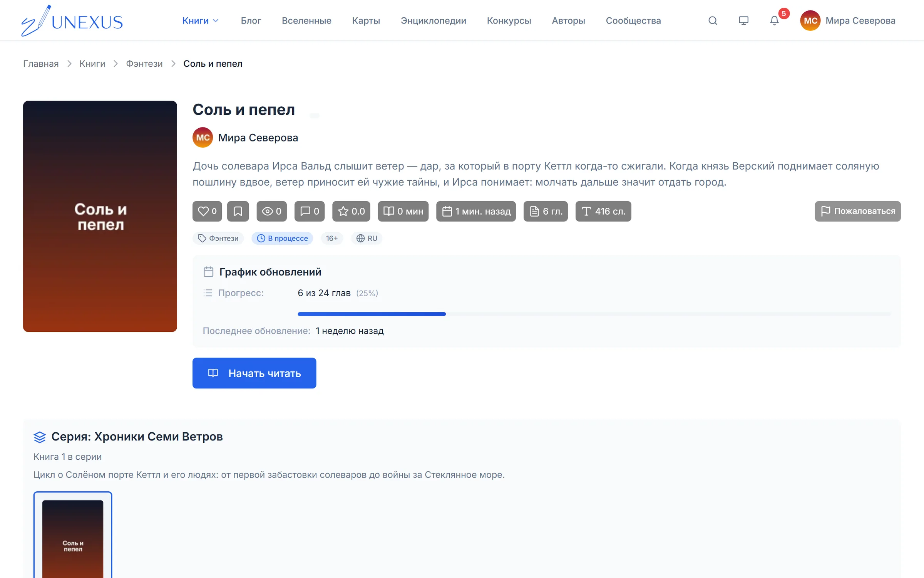Click the Книги breadcrumb link
The height and width of the screenshot is (578, 924).
coord(92,64)
